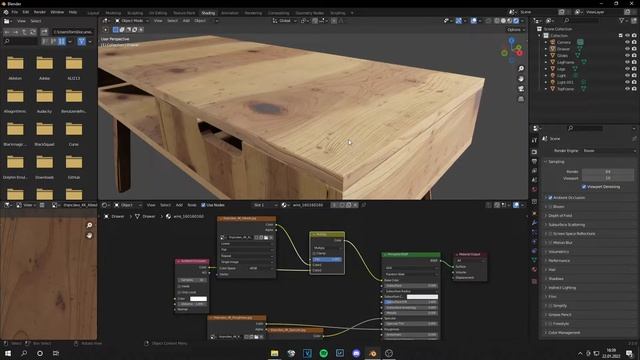Open the Edit menu
Screen dimensions: 640x360
click(x=26, y=12)
